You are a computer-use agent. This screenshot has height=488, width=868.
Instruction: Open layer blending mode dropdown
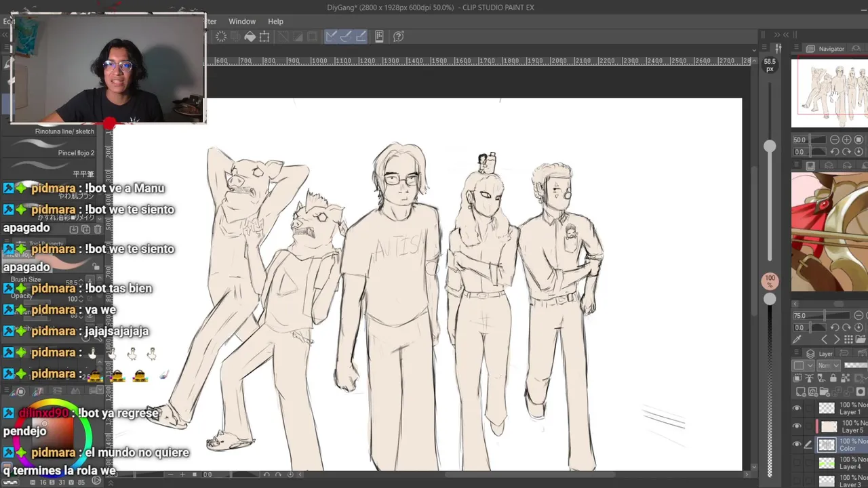tap(829, 365)
